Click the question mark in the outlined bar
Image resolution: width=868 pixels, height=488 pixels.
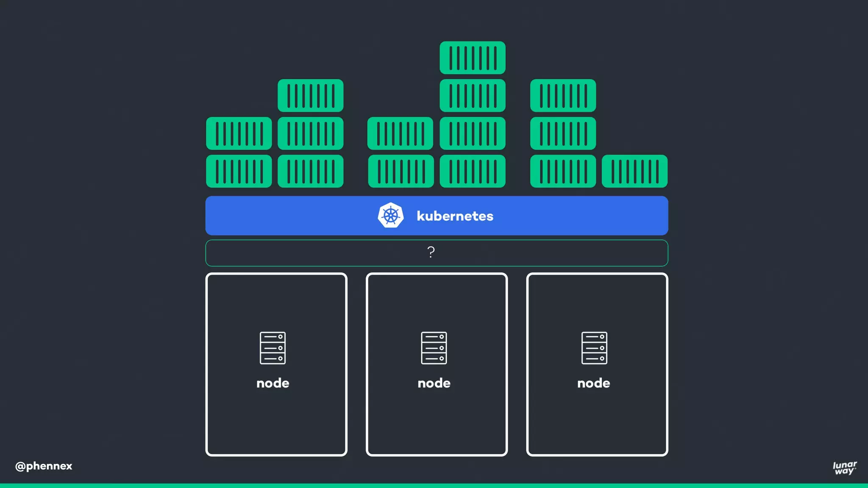click(431, 252)
